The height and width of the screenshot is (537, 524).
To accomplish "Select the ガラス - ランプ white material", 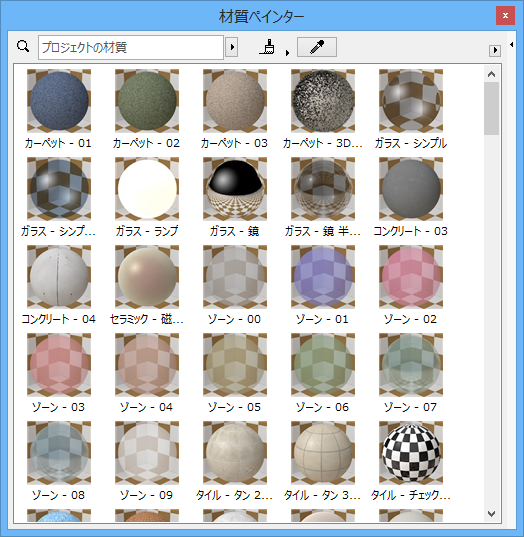I will point(147,189).
